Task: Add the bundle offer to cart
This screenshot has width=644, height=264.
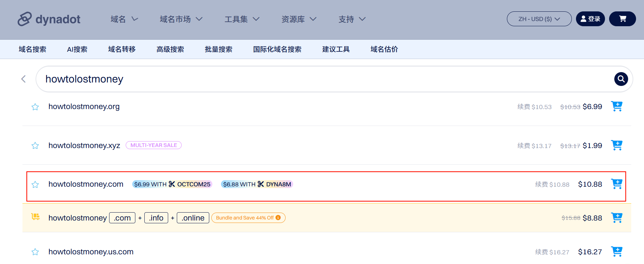Action: click(x=616, y=218)
